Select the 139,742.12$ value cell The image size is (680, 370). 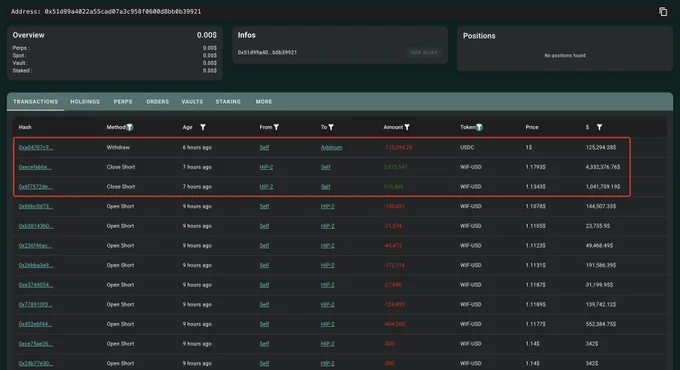601,305
